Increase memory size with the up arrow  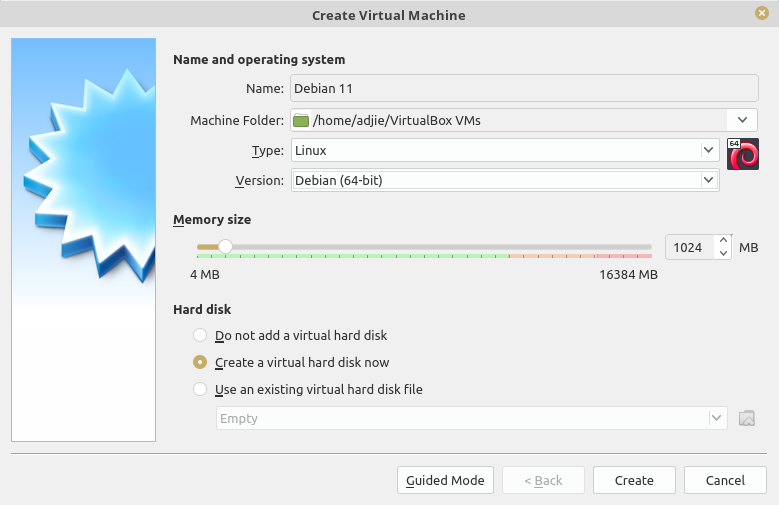(723, 241)
